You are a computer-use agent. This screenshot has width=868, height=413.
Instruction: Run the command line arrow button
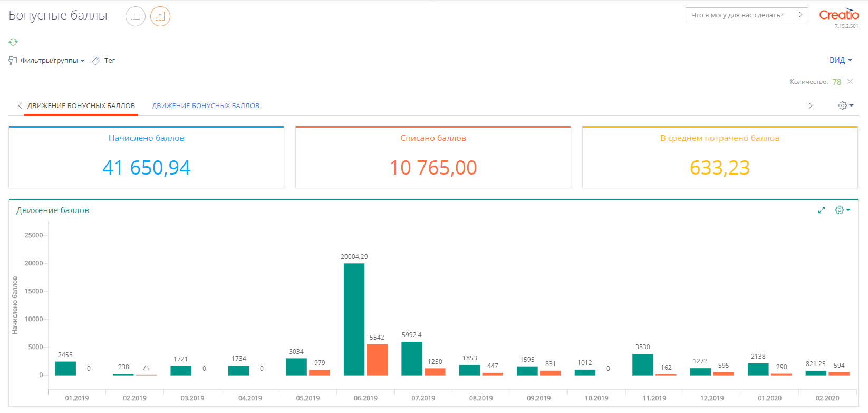pos(801,15)
